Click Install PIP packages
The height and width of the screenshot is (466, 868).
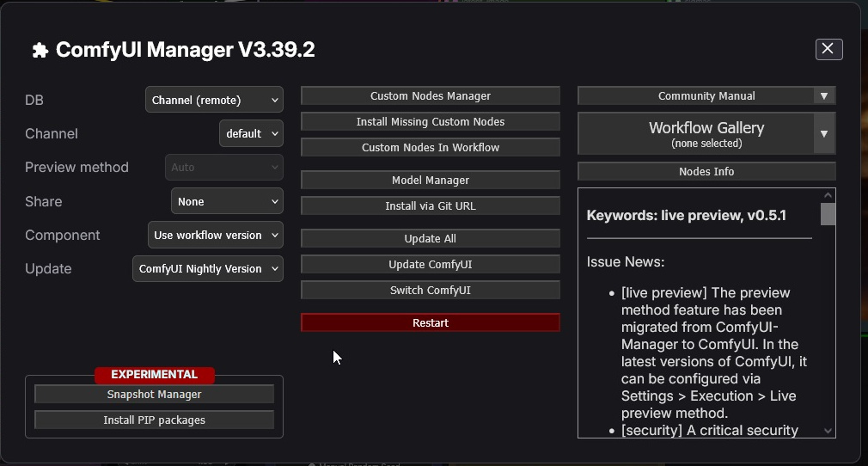pyautogui.click(x=154, y=420)
